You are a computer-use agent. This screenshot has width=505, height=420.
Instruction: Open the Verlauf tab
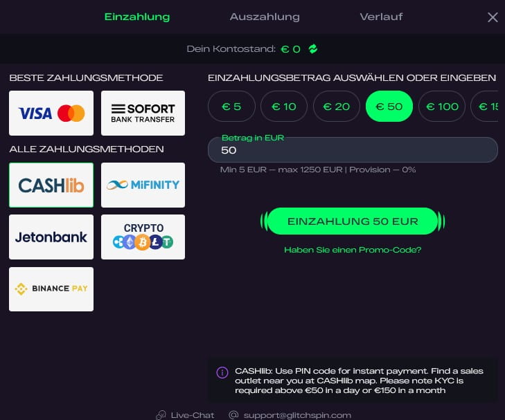pyautogui.click(x=381, y=17)
